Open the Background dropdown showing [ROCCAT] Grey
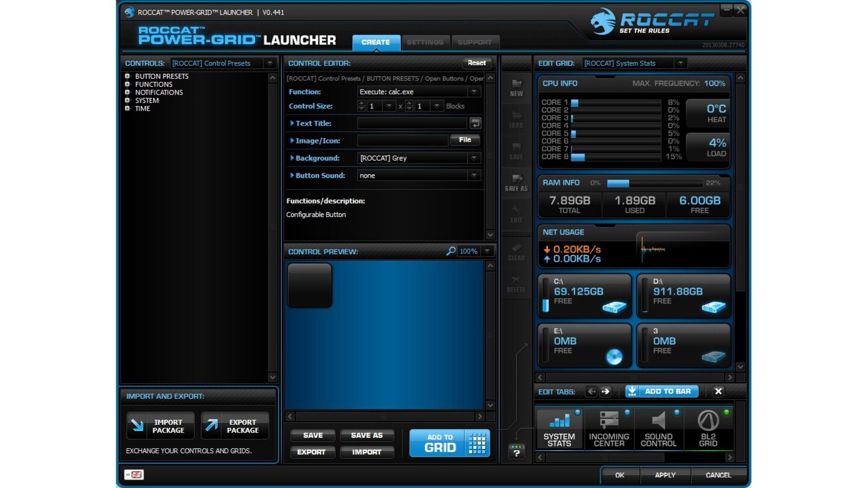 [x=474, y=158]
